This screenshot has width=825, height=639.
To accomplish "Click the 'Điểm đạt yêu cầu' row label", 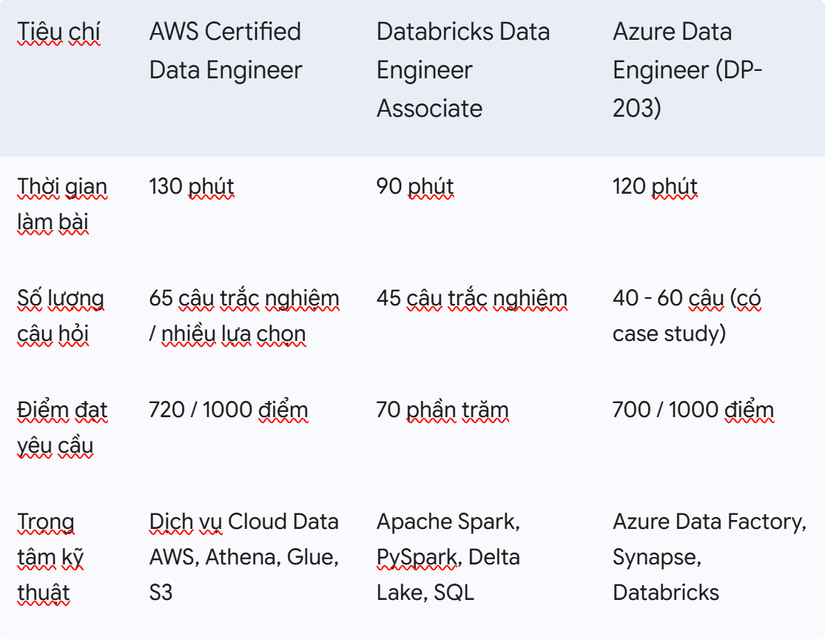I will tap(62, 427).
